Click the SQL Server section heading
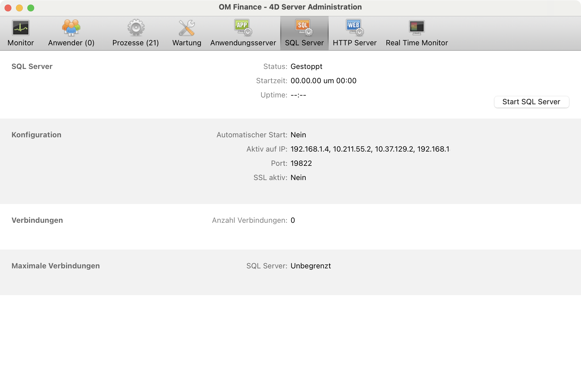 point(32,66)
